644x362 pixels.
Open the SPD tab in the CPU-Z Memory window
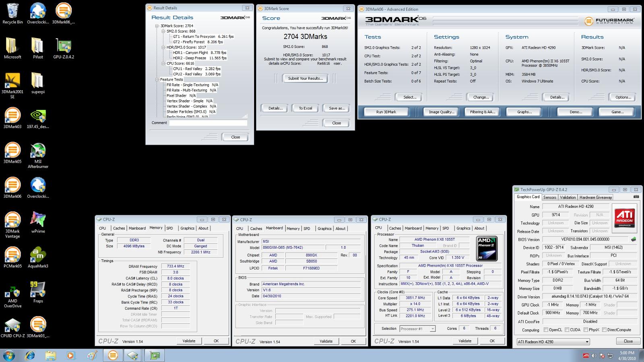(170, 228)
